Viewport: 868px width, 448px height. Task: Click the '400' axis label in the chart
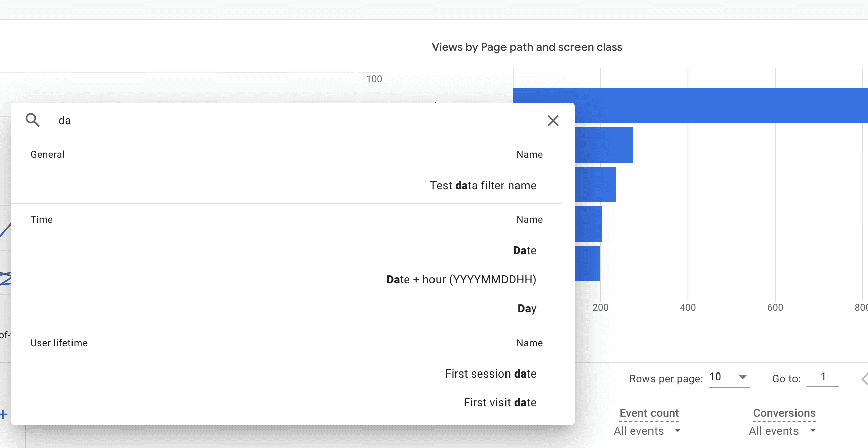688,307
